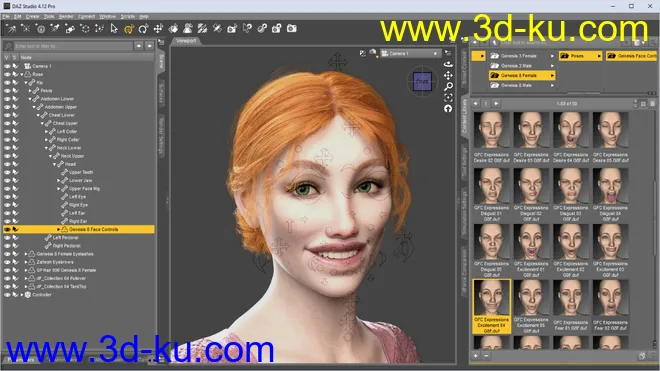
Task: Toggle visibility eye for Camera 1
Action: coord(7,66)
